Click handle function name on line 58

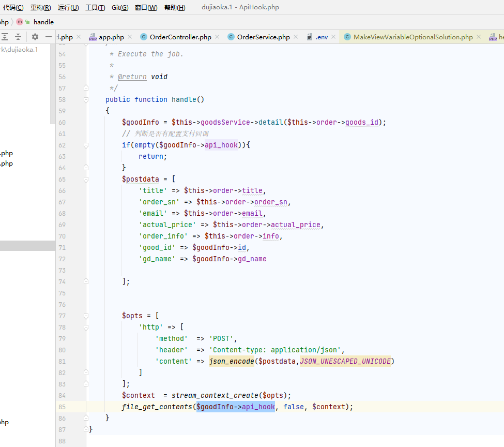[x=184, y=99]
